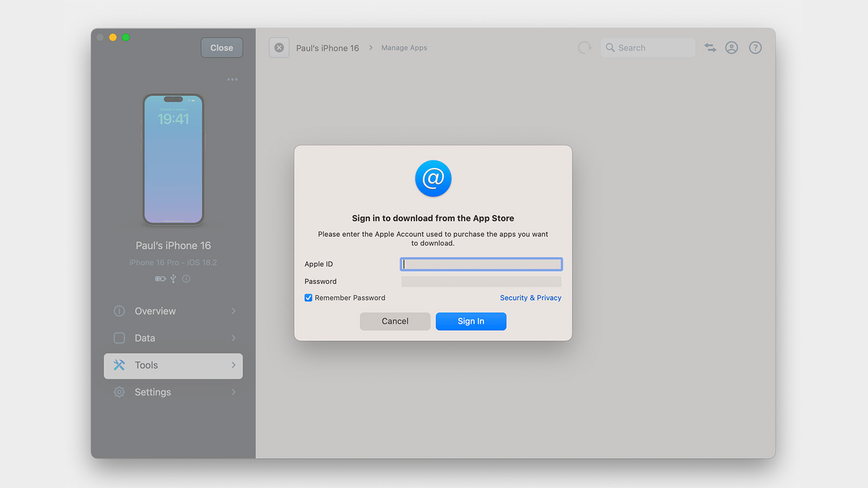Screen dimensions: 868x488
Task: Click the three-dots more options icon in sidebar
Action: click(x=233, y=79)
